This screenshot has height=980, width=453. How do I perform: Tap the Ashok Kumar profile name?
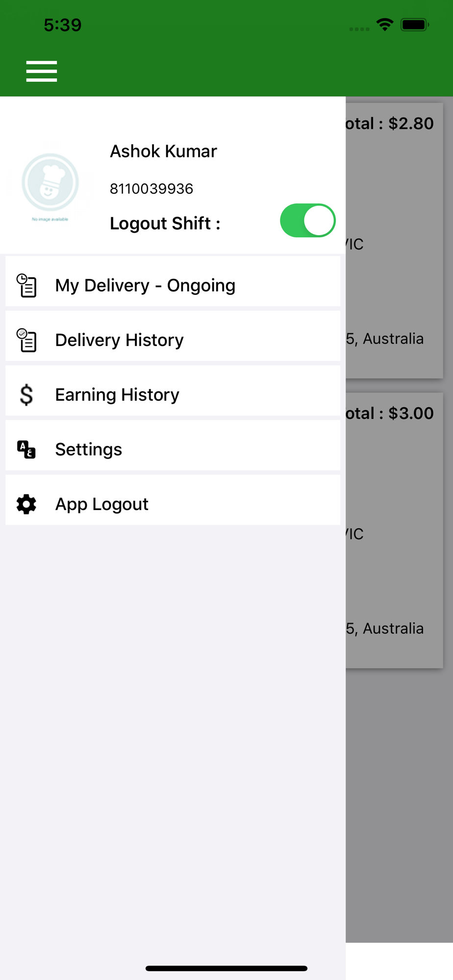point(163,151)
